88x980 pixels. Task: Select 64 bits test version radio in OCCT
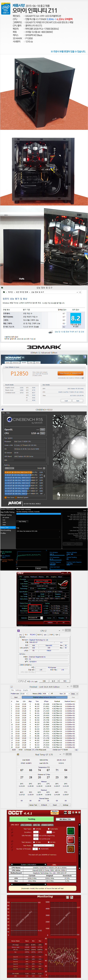coord(49,842)
